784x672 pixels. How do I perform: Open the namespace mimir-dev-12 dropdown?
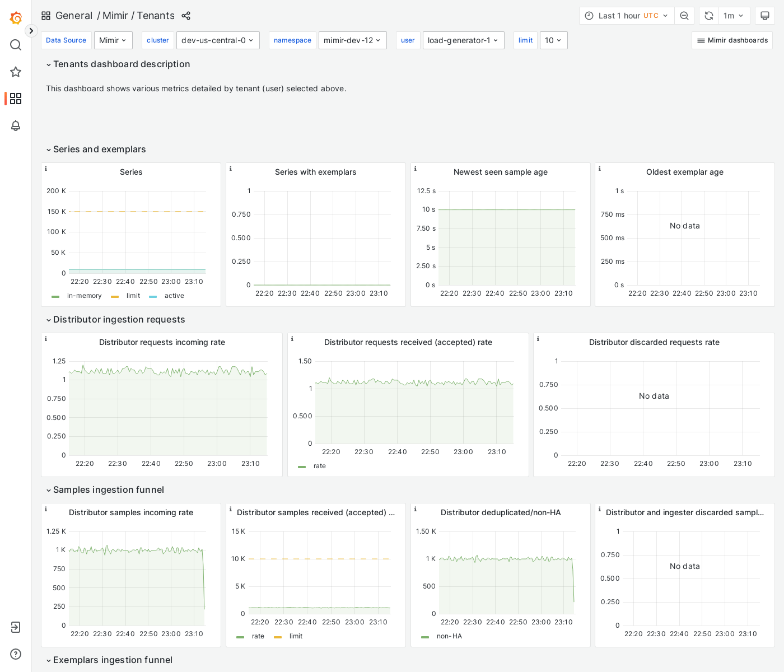click(x=352, y=40)
